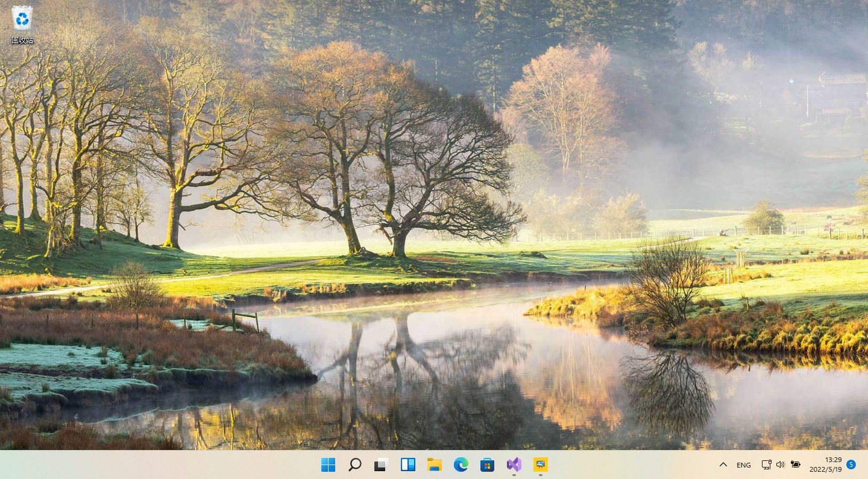Open Visual Studio from the taskbar
Image resolution: width=868 pixels, height=479 pixels.
[x=514, y=465]
